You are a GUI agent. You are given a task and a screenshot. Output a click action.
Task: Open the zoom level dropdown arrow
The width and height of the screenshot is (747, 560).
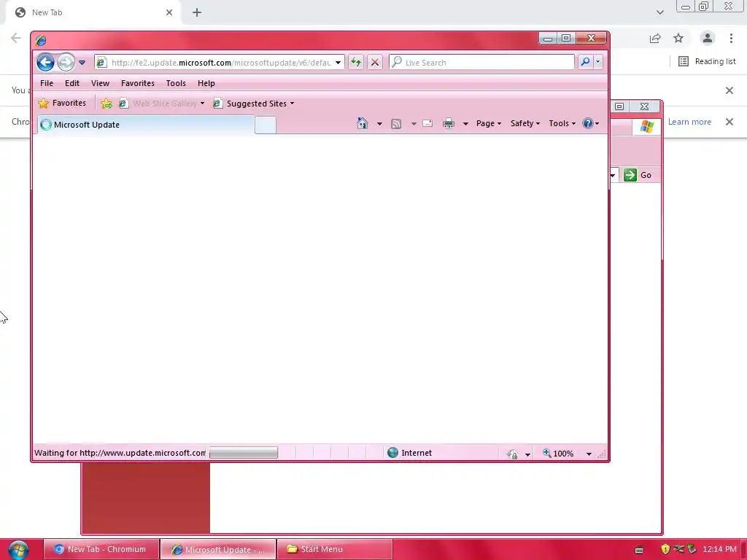[x=589, y=454]
